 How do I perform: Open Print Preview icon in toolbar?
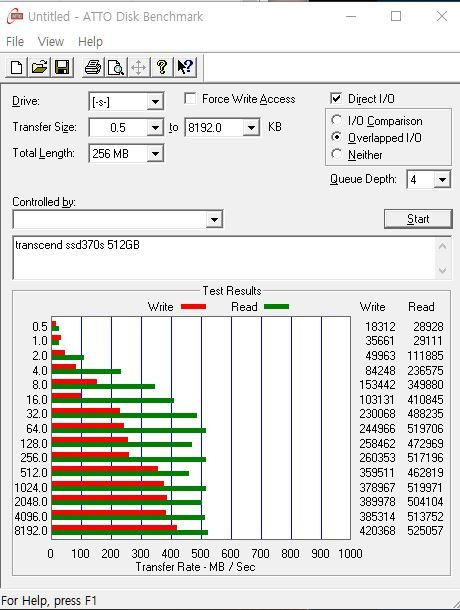(116, 67)
